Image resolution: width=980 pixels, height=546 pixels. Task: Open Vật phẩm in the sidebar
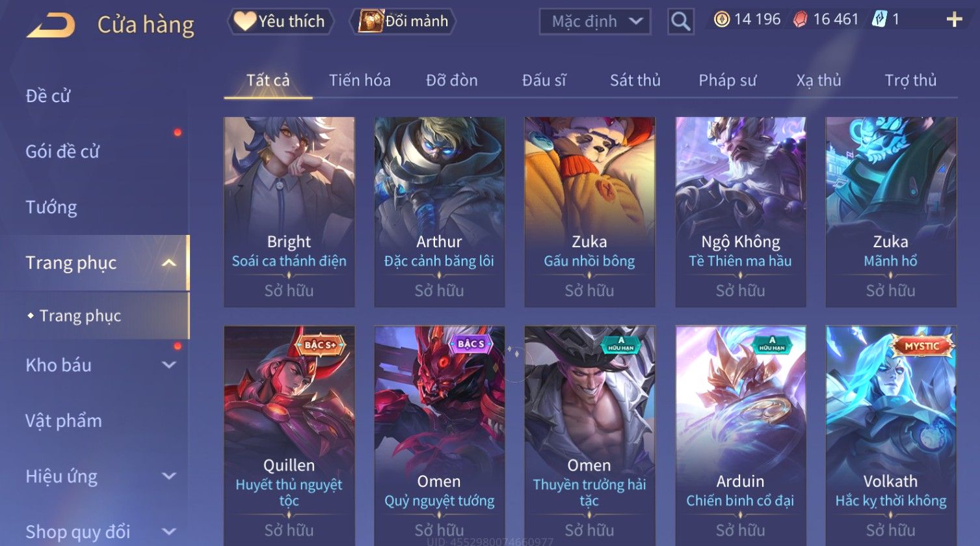pos(64,421)
